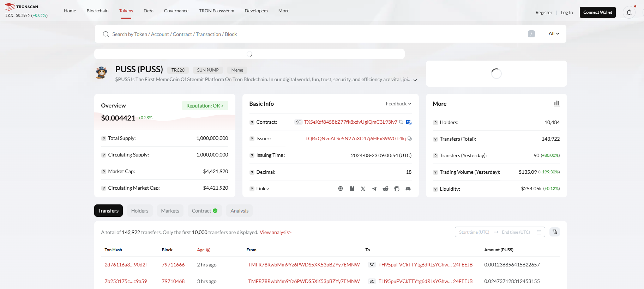644x289 pixels.
Task: Click the SUN PUMP tag
Action: 208,70
